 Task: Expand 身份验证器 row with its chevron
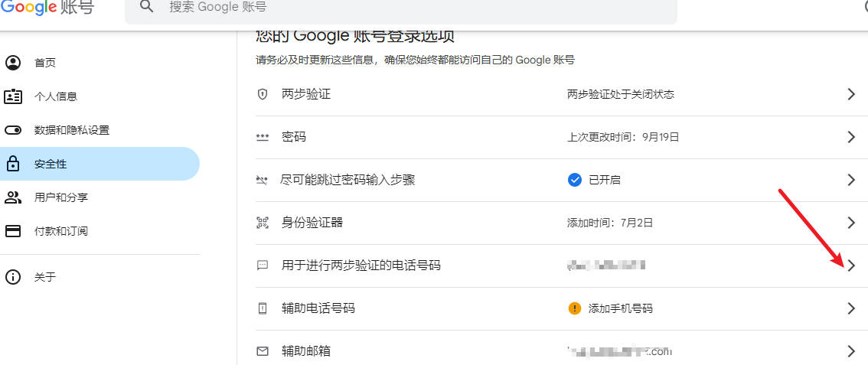point(851,223)
